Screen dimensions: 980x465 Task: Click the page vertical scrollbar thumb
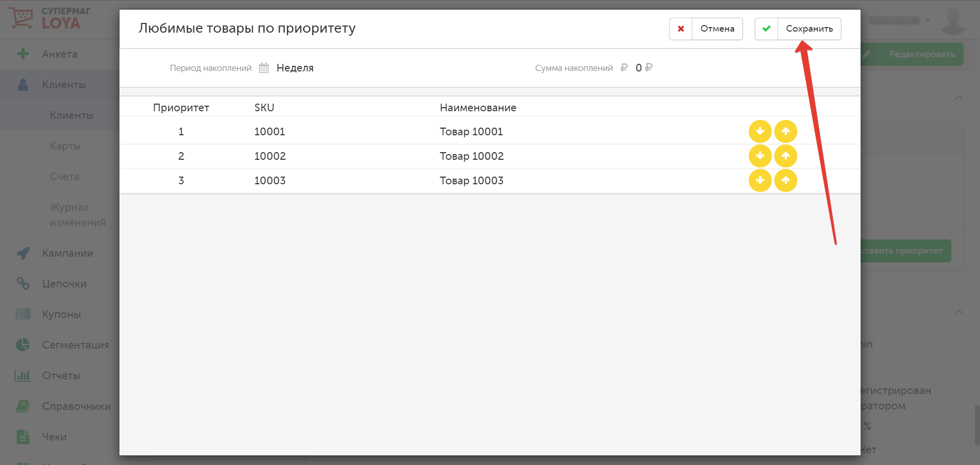[x=977, y=426]
